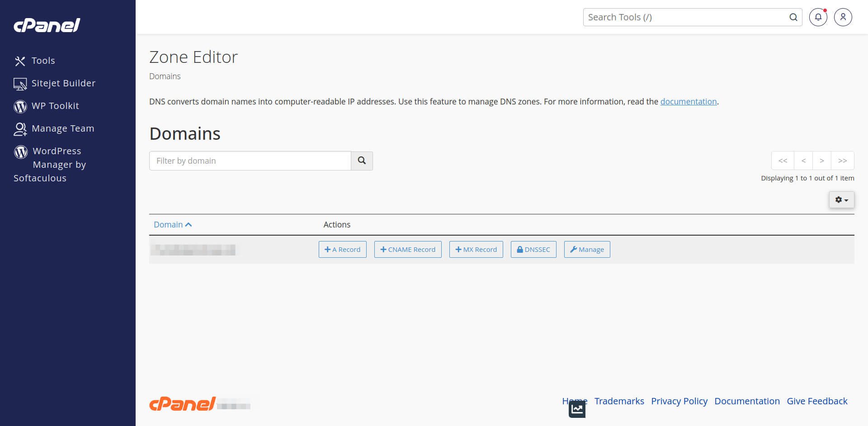The image size is (868, 426).
Task: Open notifications via the bell icon
Action: coord(817,17)
